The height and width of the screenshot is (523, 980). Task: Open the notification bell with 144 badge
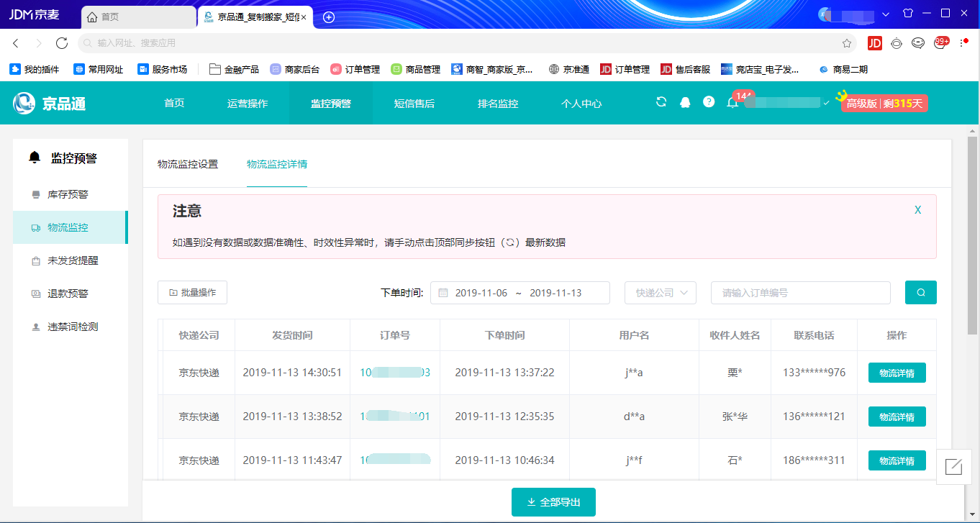pos(732,103)
